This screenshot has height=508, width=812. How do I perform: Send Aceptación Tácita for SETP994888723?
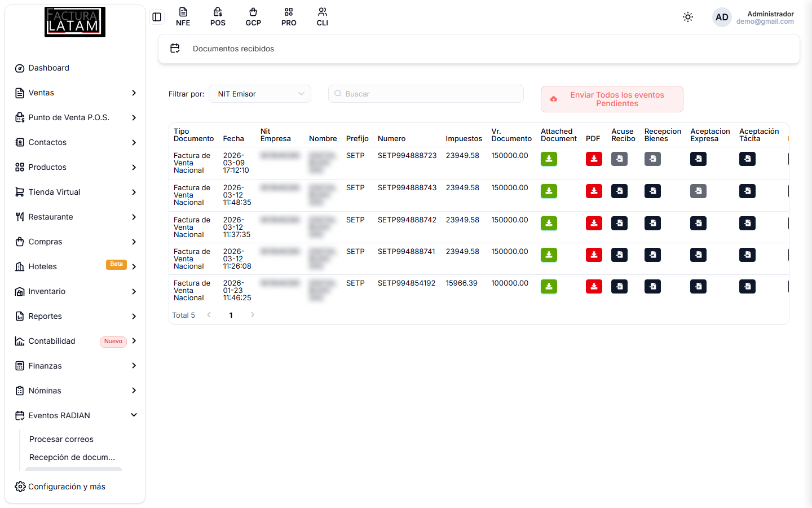[x=747, y=159]
